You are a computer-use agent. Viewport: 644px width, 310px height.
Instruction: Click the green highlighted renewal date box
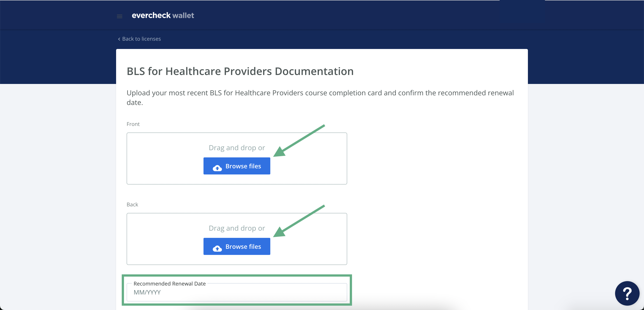(x=237, y=290)
